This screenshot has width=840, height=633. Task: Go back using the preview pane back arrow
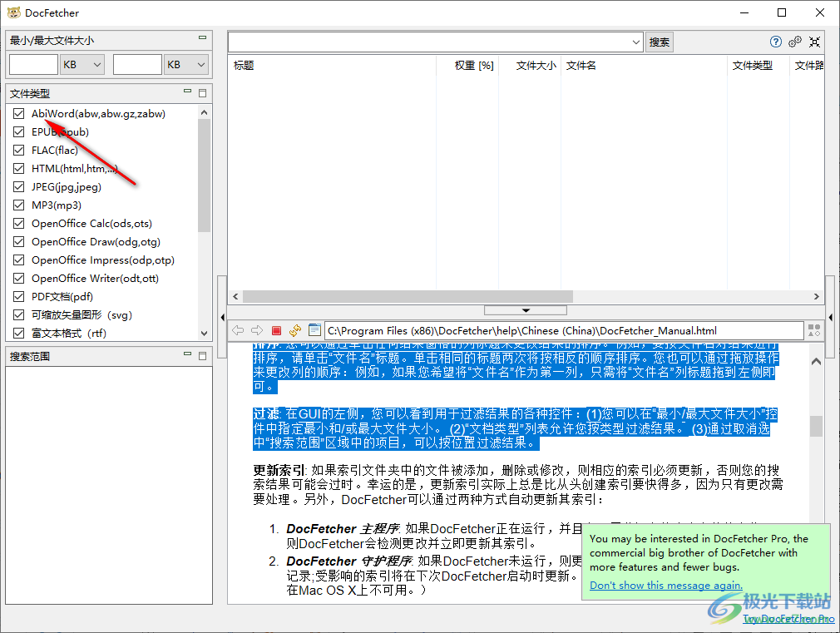coord(238,331)
